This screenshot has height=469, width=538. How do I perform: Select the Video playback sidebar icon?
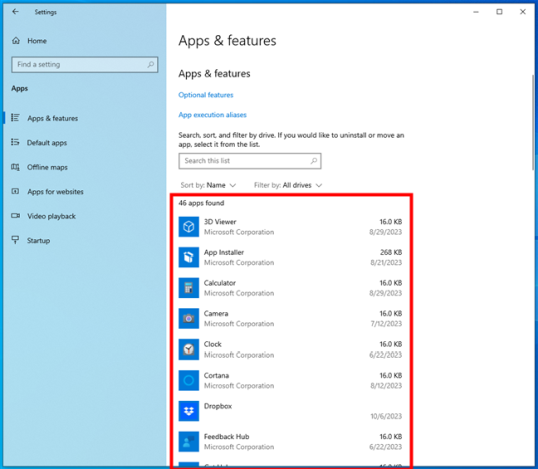tap(15, 216)
